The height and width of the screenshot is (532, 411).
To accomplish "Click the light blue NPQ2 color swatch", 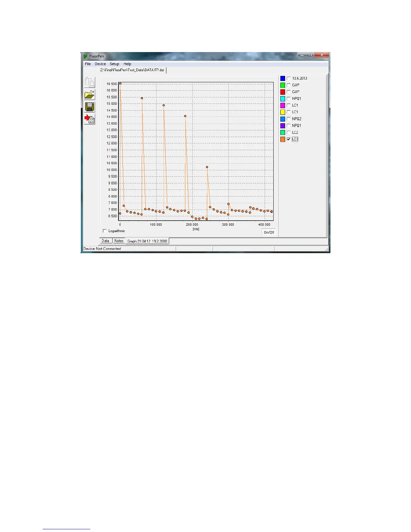I will click(x=283, y=119).
